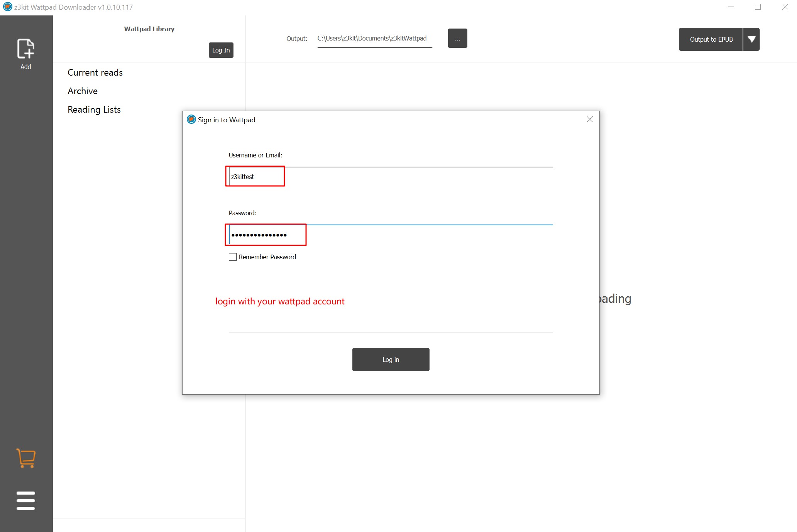Expand output format dropdown arrow
The image size is (797, 532).
(x=751, y=39)
